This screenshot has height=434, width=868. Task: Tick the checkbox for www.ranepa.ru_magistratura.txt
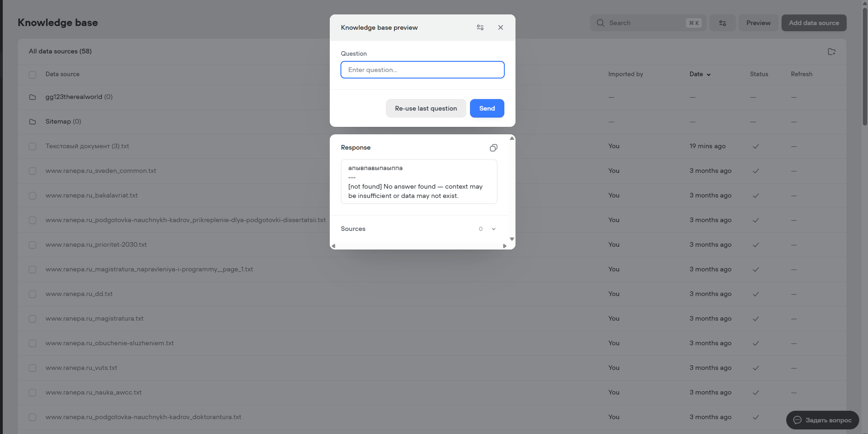tap(33, 319)
